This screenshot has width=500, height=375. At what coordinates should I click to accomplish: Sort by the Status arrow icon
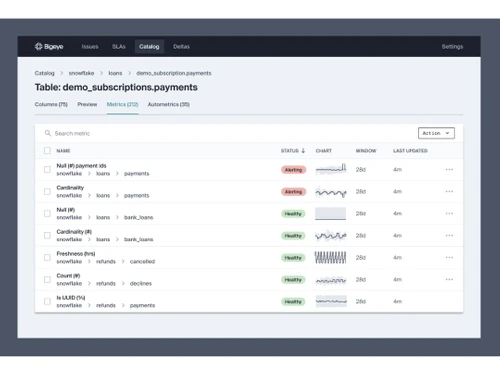[303, 151]
